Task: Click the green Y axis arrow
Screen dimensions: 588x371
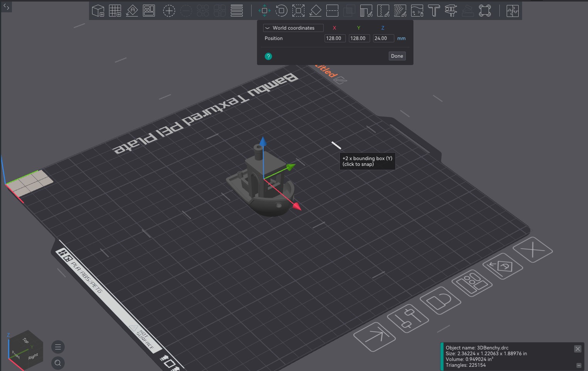Action: tap(290, 167)
